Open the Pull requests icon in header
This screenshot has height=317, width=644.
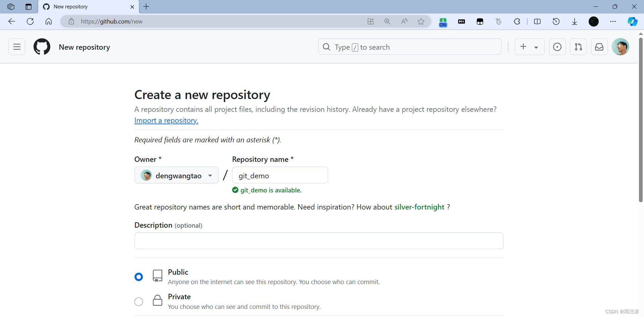coord(578,47)
